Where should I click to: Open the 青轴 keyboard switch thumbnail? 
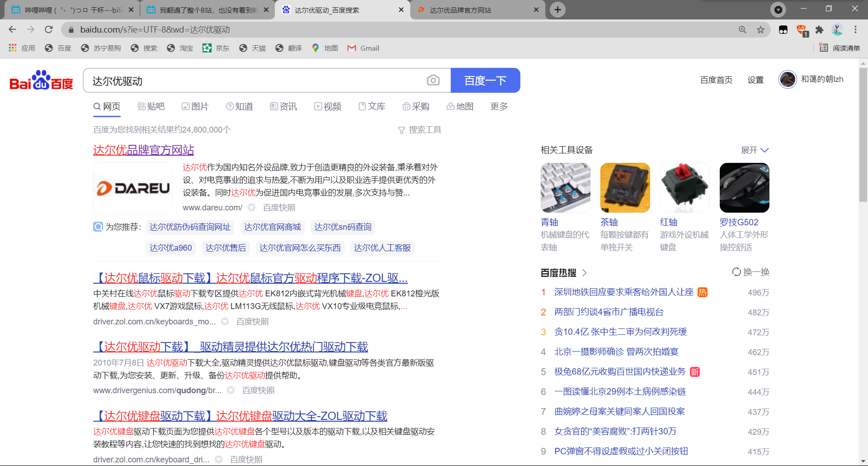(566, 188)
